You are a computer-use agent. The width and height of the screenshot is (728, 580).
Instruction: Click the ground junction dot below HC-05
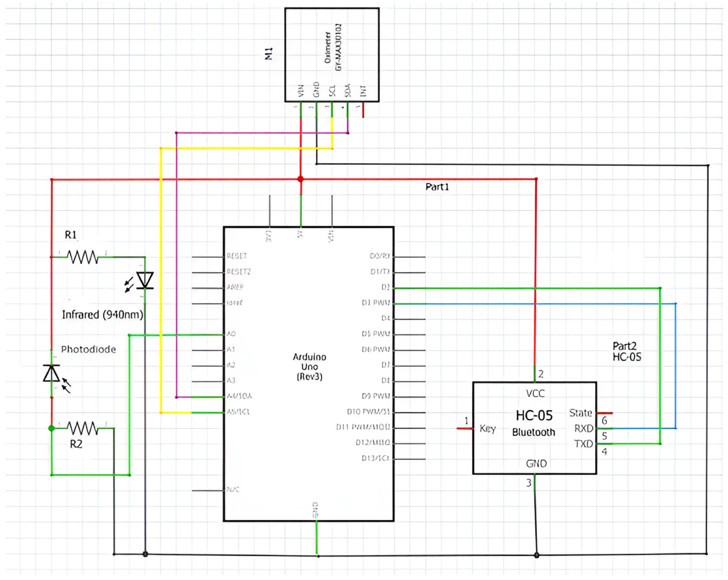[x=537, y=555]
